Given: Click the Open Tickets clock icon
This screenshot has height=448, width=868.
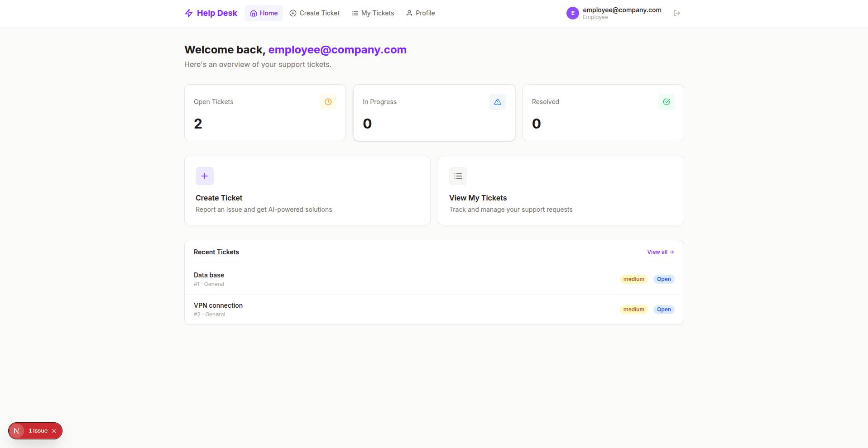Looking at the screenshot, I should (x=328, y=102).
